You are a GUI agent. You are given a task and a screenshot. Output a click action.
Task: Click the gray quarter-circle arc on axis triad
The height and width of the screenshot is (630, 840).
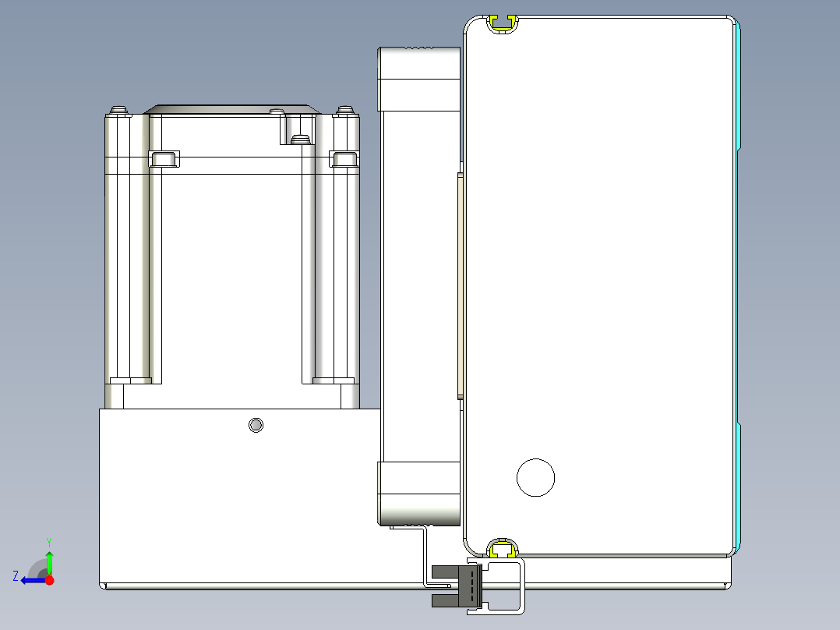pyautogui.click(x=37, y=568)
